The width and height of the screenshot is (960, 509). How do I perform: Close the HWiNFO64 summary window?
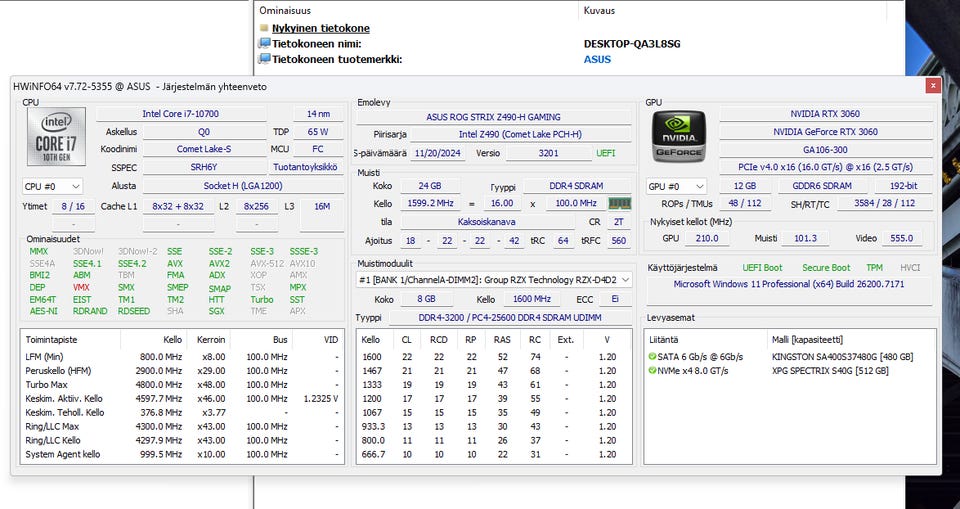[932, 86]
